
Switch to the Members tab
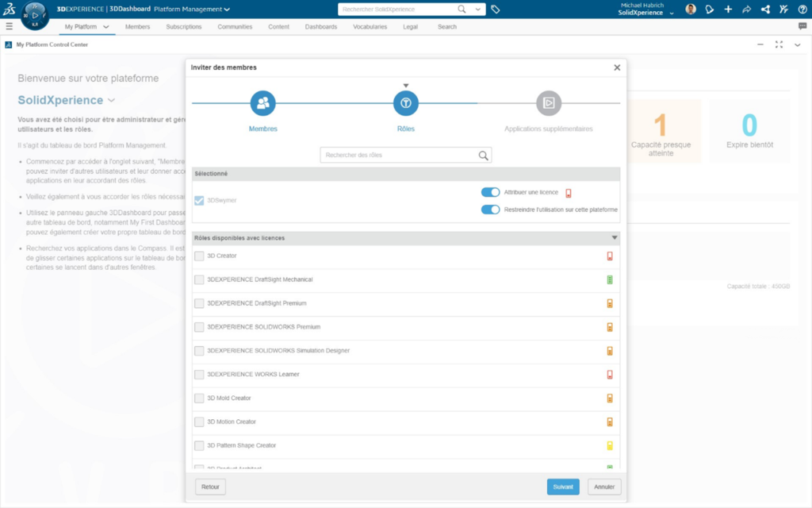[x=137, y=27]
